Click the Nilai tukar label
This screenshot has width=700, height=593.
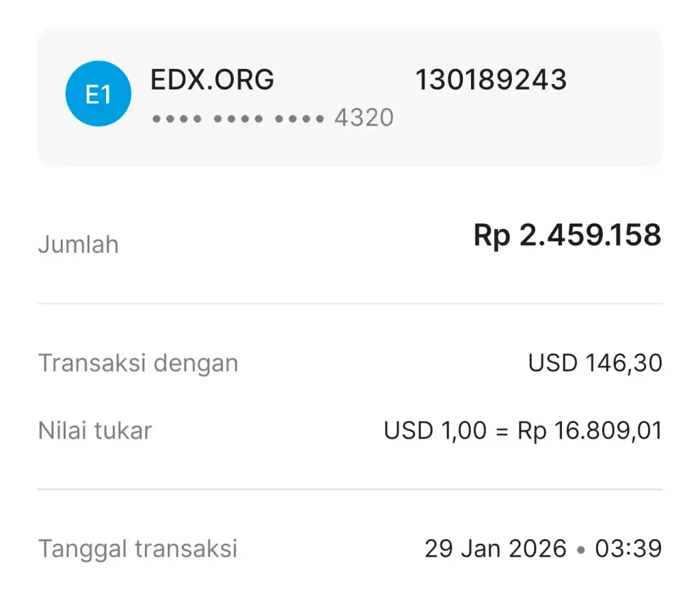pyautogui.click(x=95, y=431)
